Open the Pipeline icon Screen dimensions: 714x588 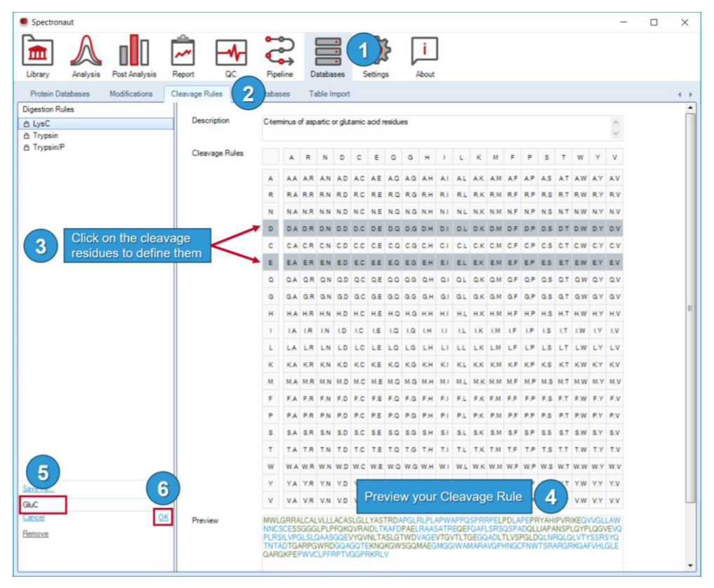tap(279, 56)
